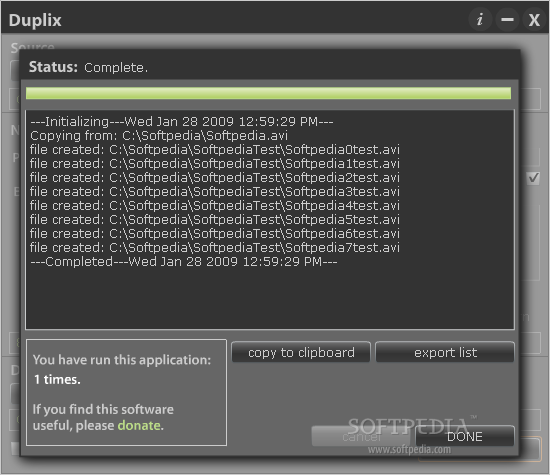Viewport: 550px width, 475px height.
Task: Click the greyed-out cancel button
Action: pyautogui.click(x=361, y=436)
